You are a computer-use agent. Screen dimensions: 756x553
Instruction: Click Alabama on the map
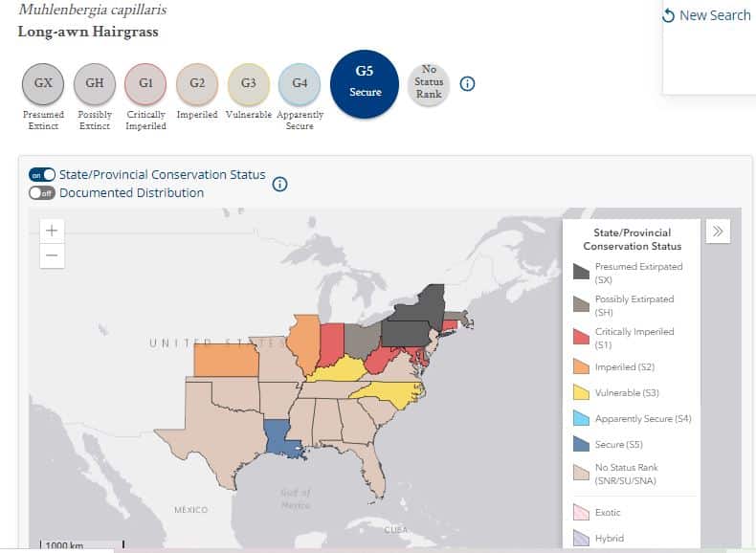click(x=328, y=422)
